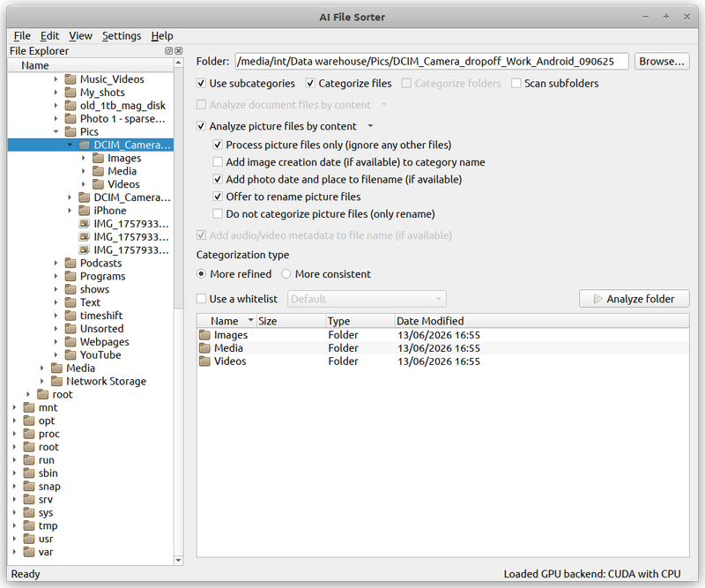Image resolution: width=705 pixels, height=588 pixels.
Task: Enable Scan subfolders checkbox
Action: click(x=516, y=83)
